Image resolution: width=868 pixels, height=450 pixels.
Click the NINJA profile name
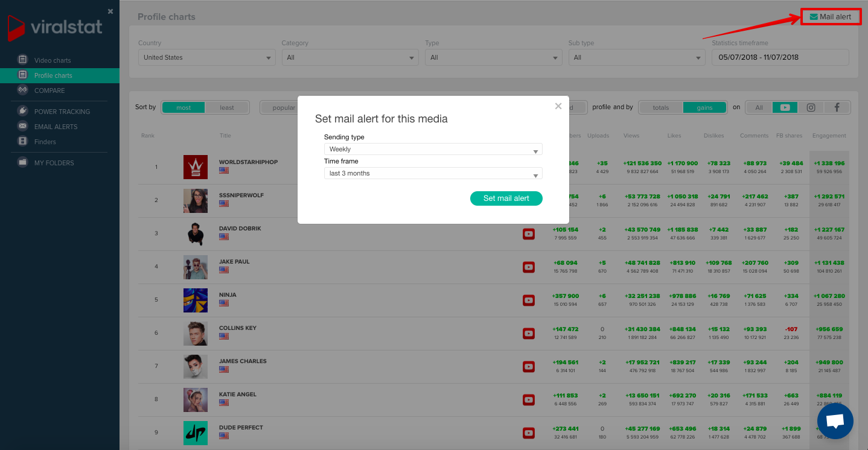click(228, 295)
